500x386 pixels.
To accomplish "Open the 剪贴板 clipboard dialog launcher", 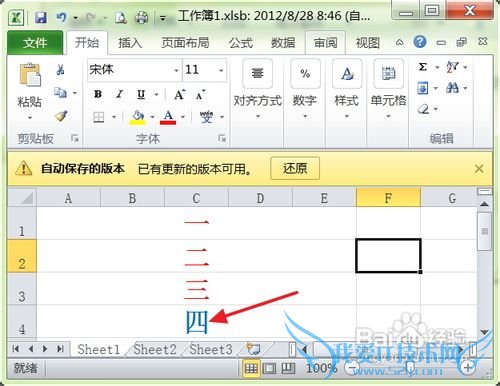I will pyautogui.click(x=75, y=138).
